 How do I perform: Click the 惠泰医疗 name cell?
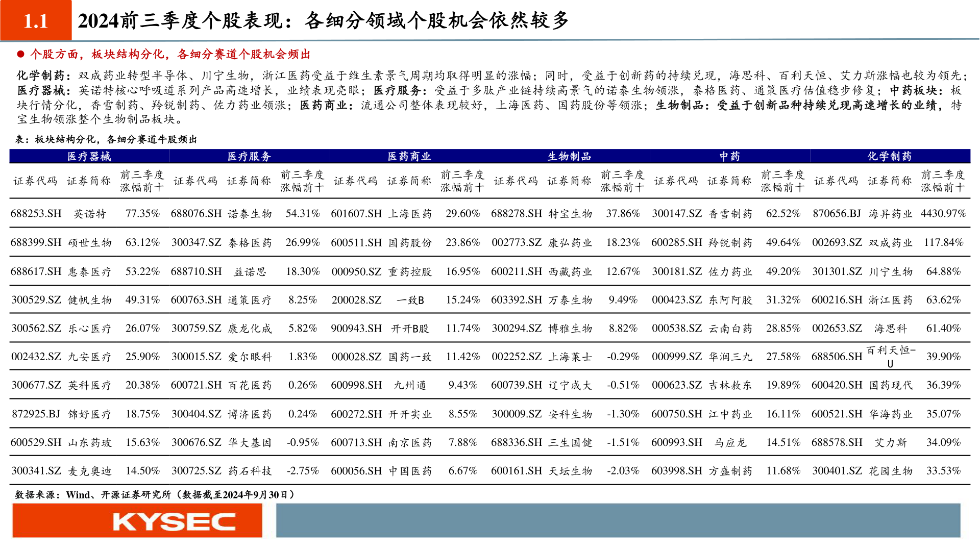pos(90,272)
